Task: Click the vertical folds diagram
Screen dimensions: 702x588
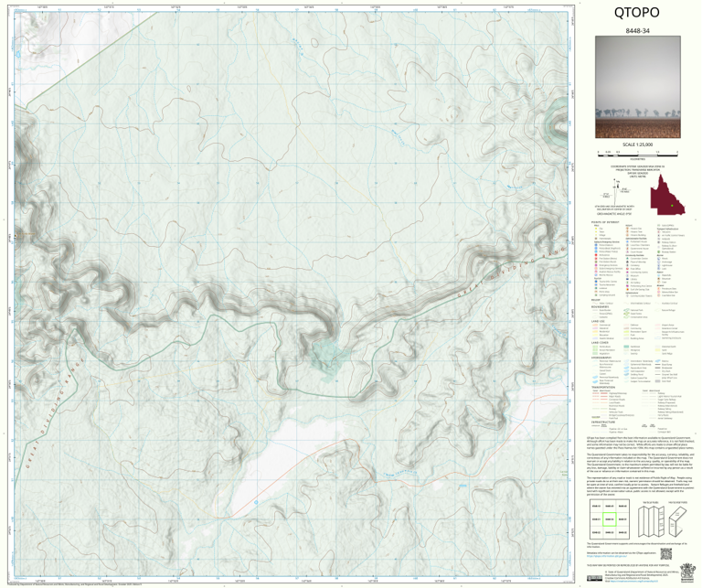Action: click(650, 521)
